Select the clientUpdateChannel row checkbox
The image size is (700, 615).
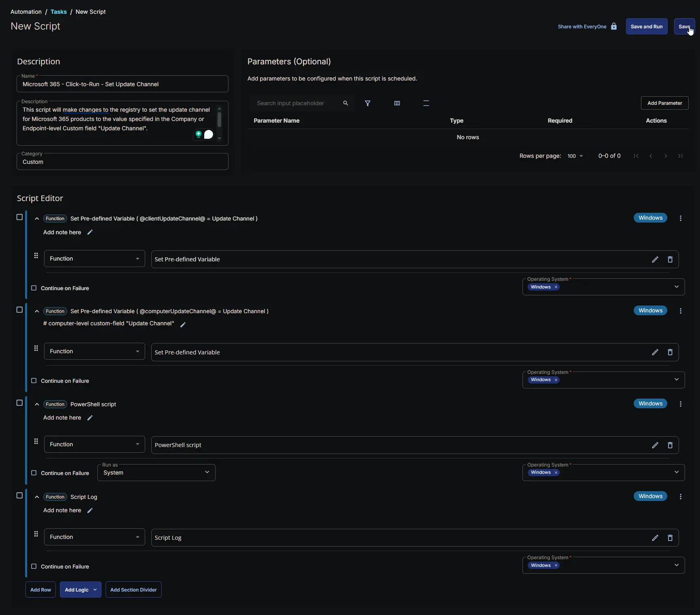coord(19,217)
